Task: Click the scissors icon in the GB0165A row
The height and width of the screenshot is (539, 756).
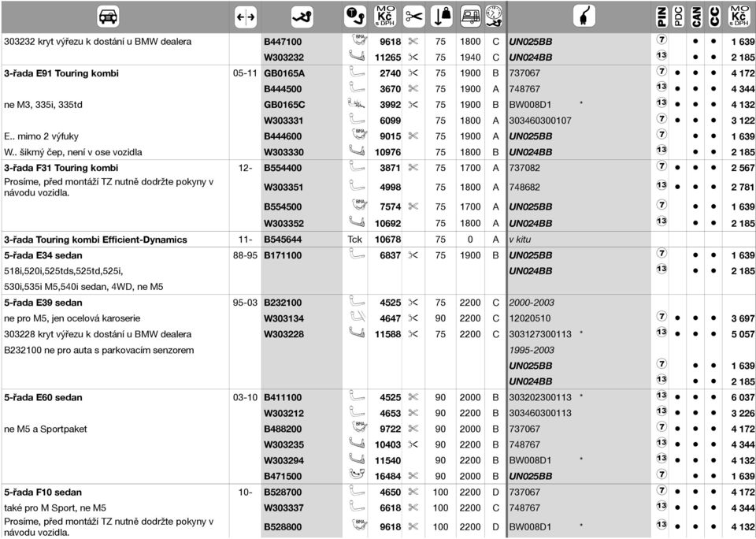Action: coord(413,73)
